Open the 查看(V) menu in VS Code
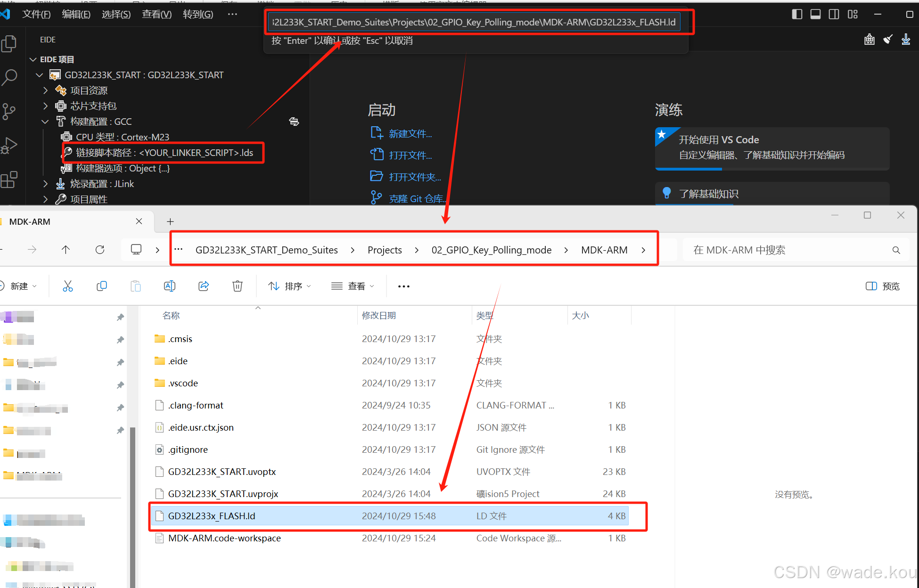This screenshot has width=919, height=588. tap(156, 14)
